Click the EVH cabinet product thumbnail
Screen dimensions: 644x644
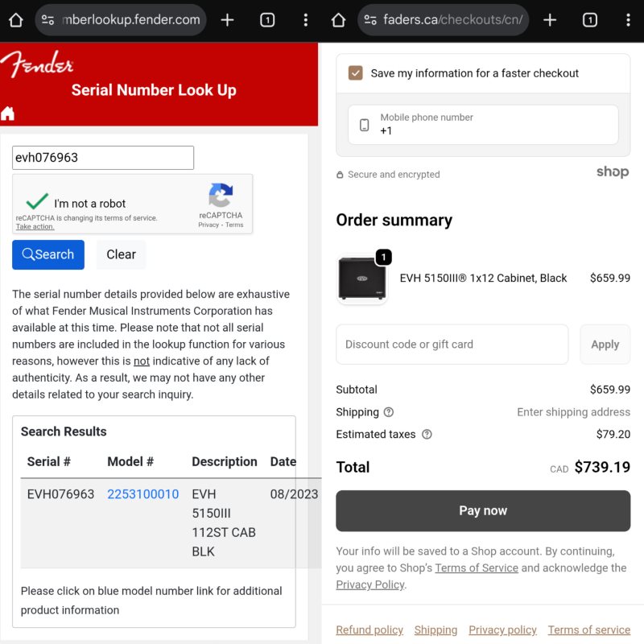[362, 279]
